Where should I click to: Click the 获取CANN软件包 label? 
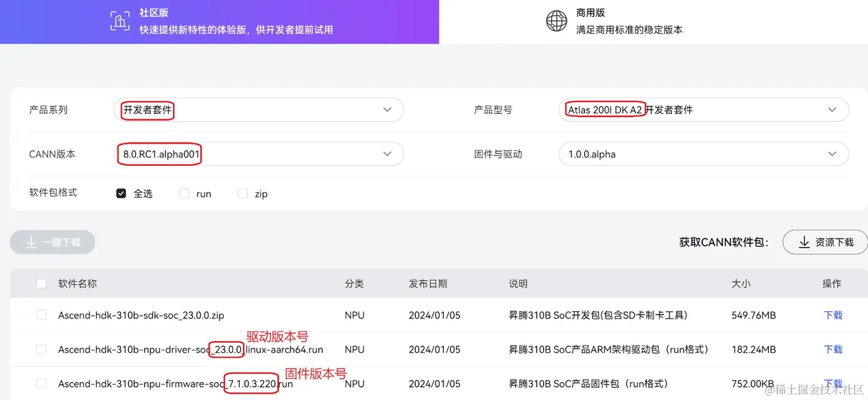pos(724,242)
